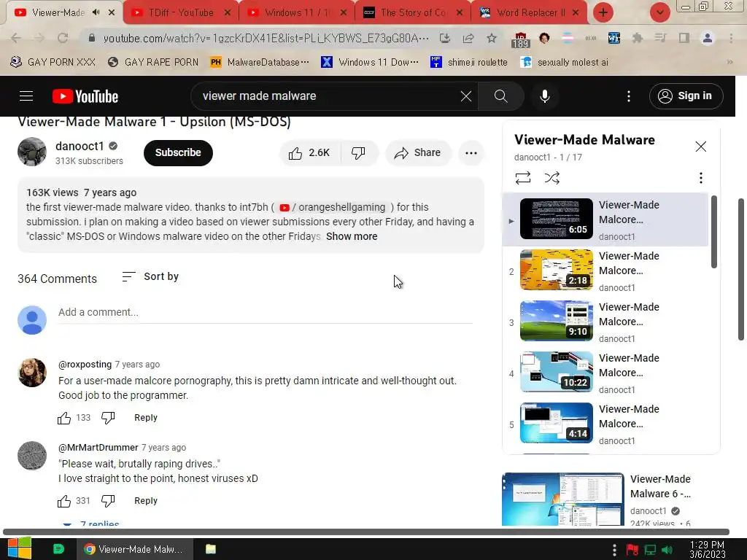Play playlist video 3 thumbnail (9:10)
The image size is (747, 560).
coord(556,321)
